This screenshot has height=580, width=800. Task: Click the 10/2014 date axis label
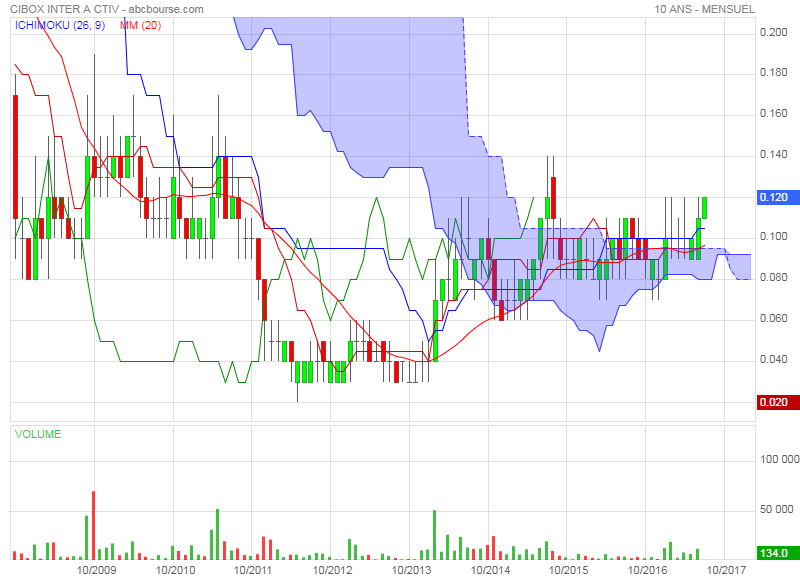490,570
